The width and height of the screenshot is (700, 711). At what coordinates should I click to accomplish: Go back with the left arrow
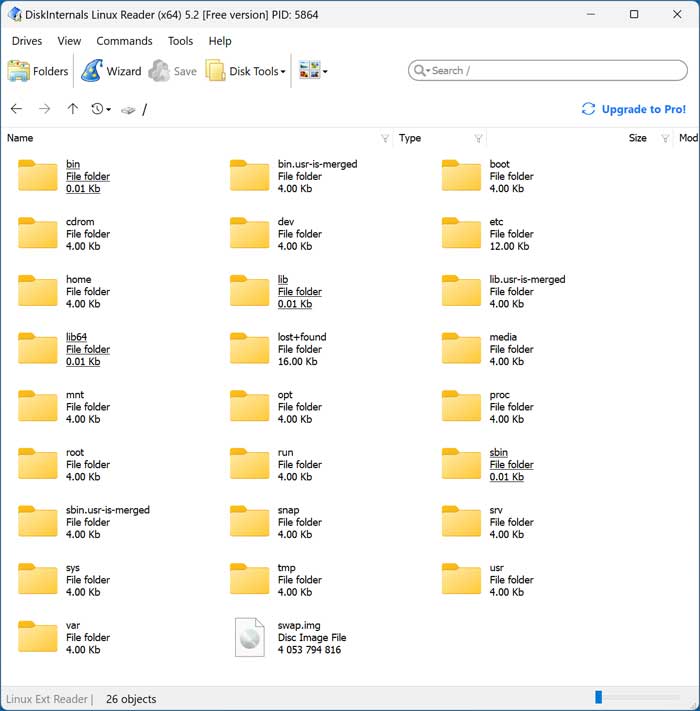click(x=16, y=109)
